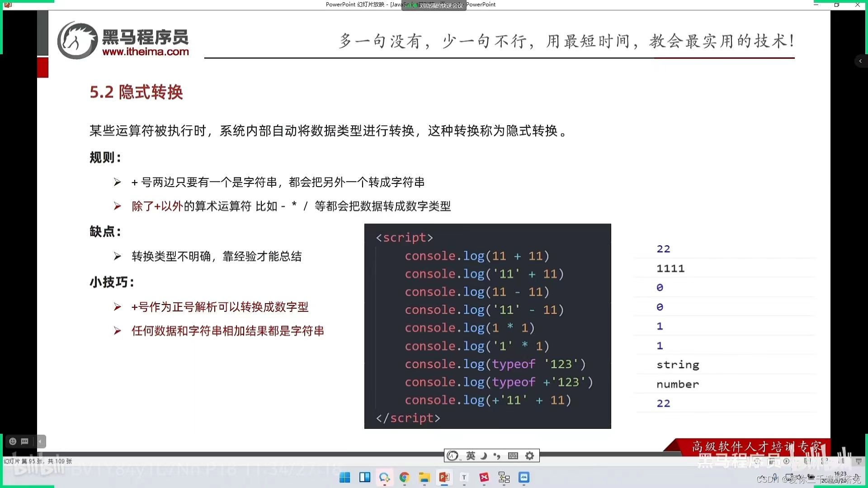Open the XMind taskbar icon
This screenshot has width=868, height=488.
coord(484,478)
